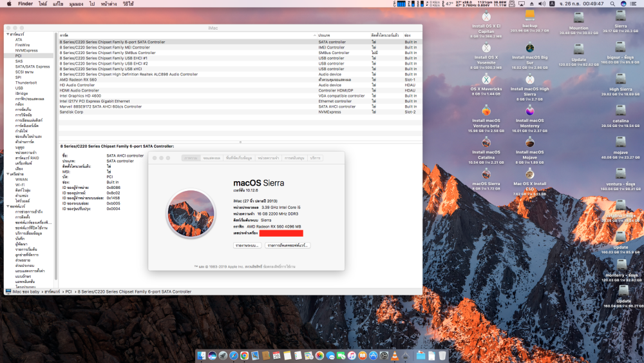Sort PCI list by card name column header
Image resolution: width=644 pixels, height=363 pixels.
point(187,35)
